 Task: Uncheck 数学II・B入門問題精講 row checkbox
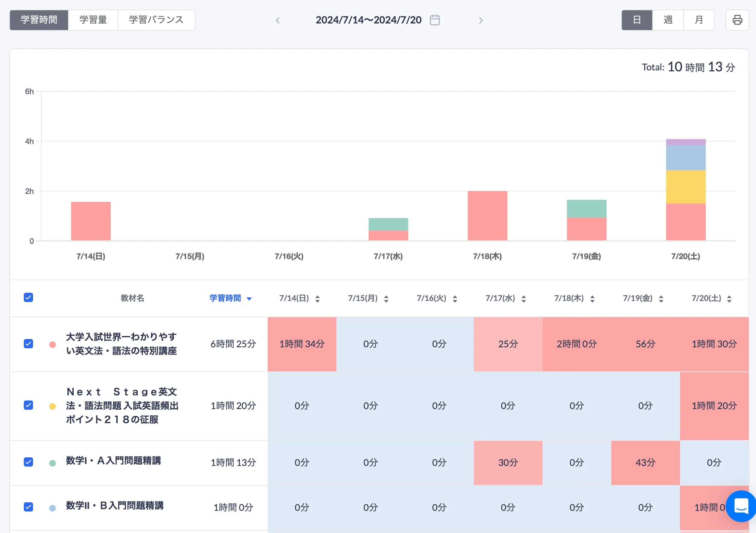[28, 507]
